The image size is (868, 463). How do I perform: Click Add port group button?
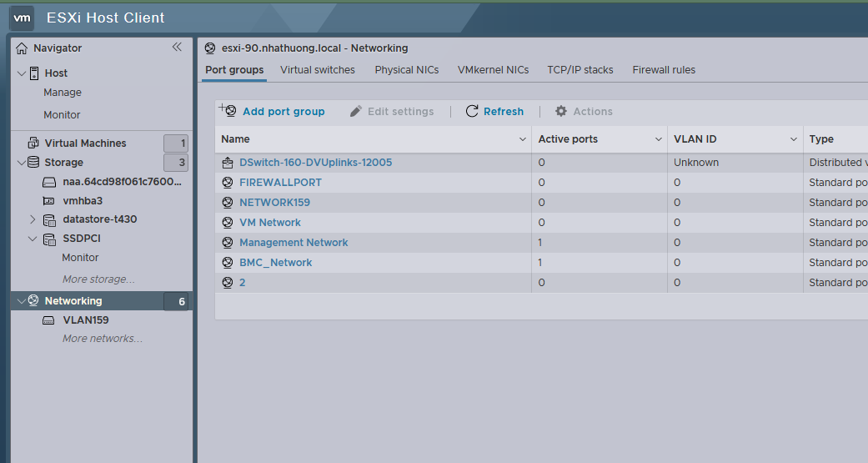(273, 112)
